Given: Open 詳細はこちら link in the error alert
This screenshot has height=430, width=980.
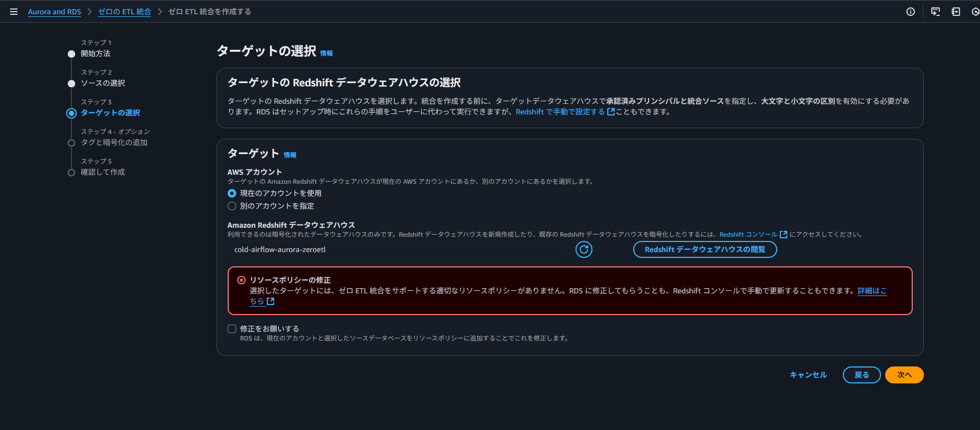Looking at the screenshot, I should pyautogui.click(x=872, y=291).
